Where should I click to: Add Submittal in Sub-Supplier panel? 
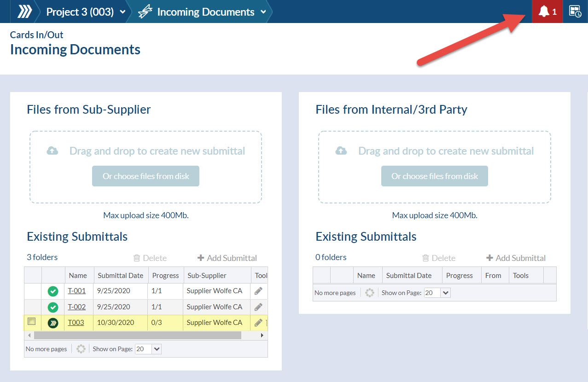227,258
